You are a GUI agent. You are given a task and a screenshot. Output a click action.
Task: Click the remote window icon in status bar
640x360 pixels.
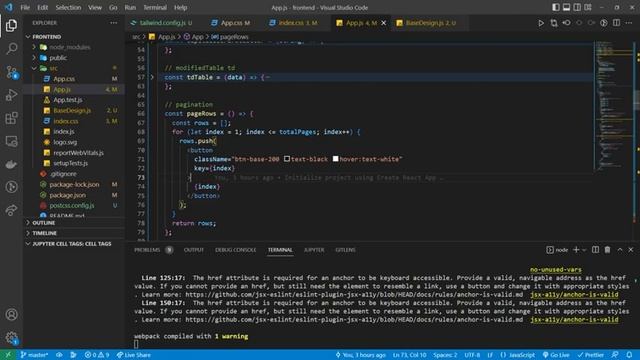coord(8,355)
